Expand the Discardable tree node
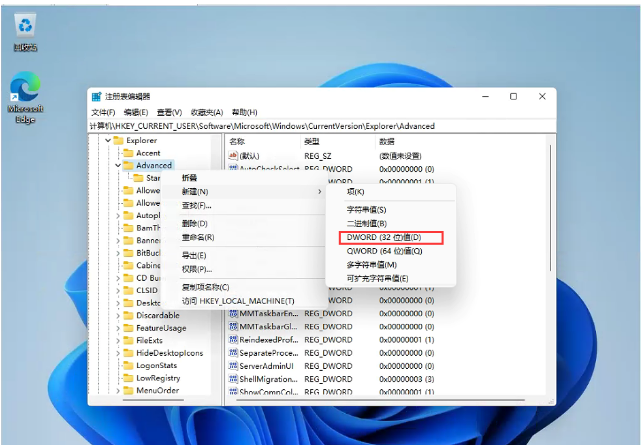 pyautogui.click(x=117, y=316)
